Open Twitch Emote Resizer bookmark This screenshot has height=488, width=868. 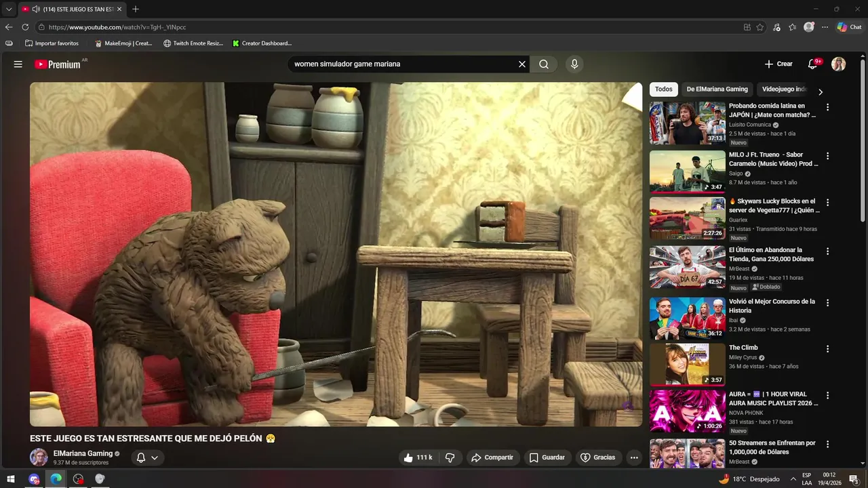(193, 43)
